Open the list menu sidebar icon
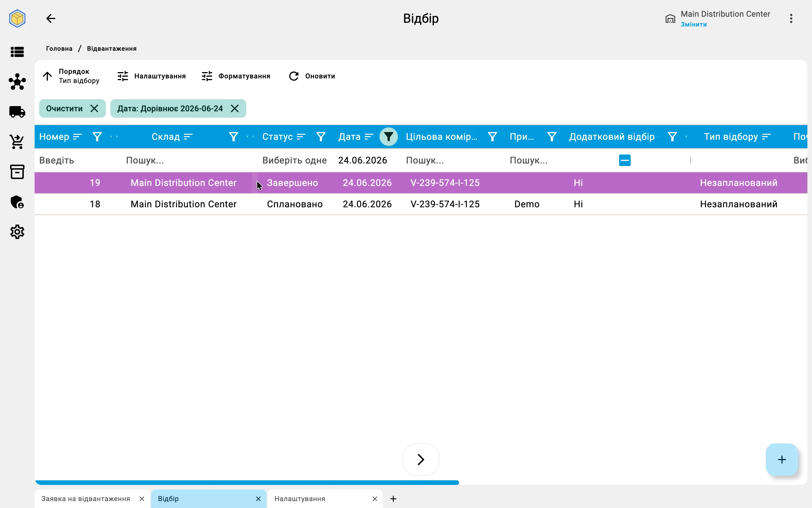812x508 pixels. point(17,52)
